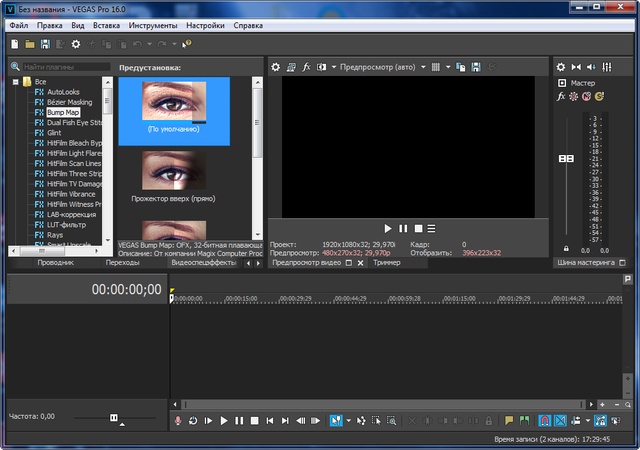This screenshot has height=450, width=640.
Task: Click the plugin search field
Action: click(65, 66)
